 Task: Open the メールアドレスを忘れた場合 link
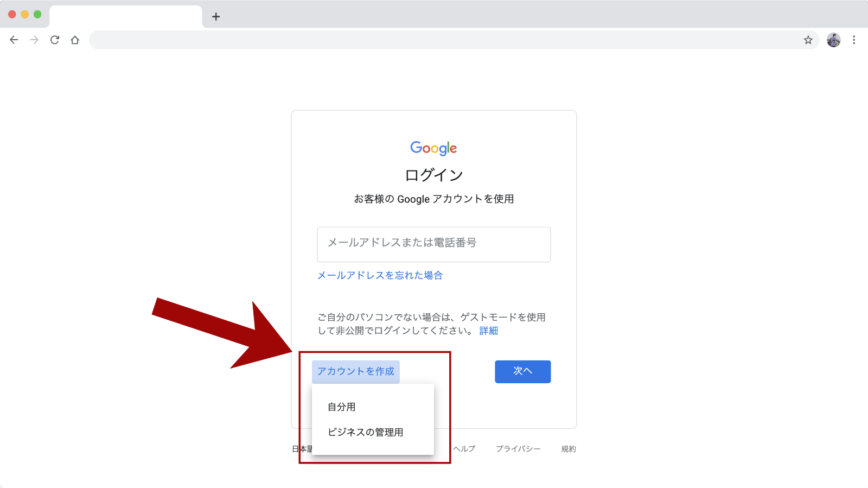pyautogui.click(x=380, y=275)
